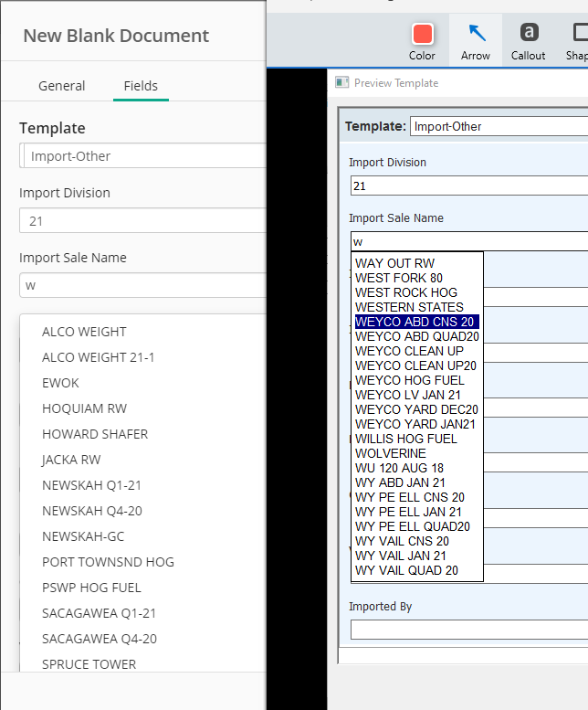Select the Callout annotation tool

(528, 42)
